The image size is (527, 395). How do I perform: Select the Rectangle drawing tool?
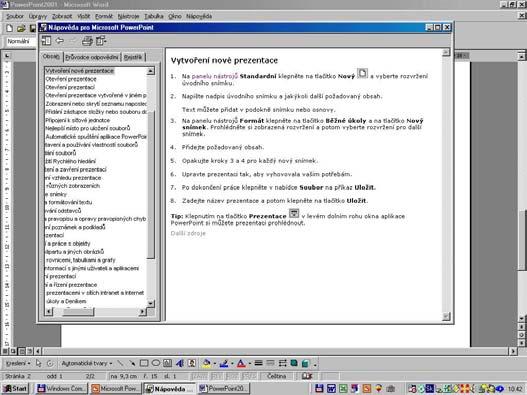(144, 363)
